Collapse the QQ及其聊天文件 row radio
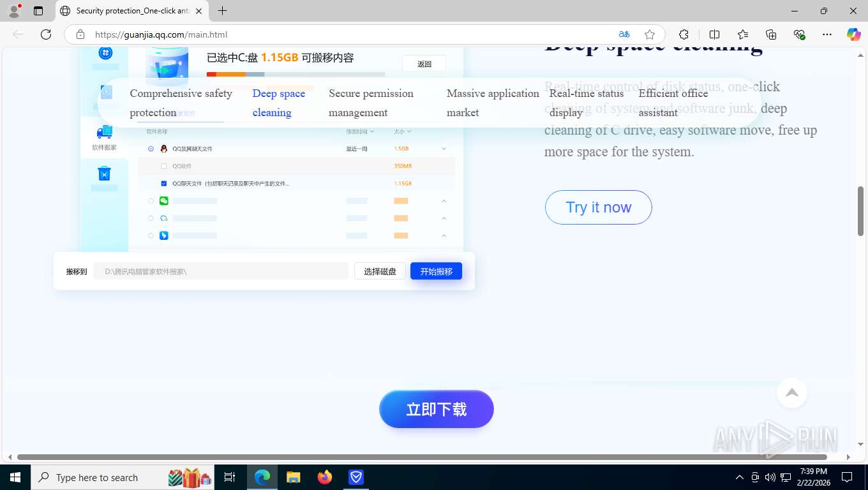 click(151, 149)
